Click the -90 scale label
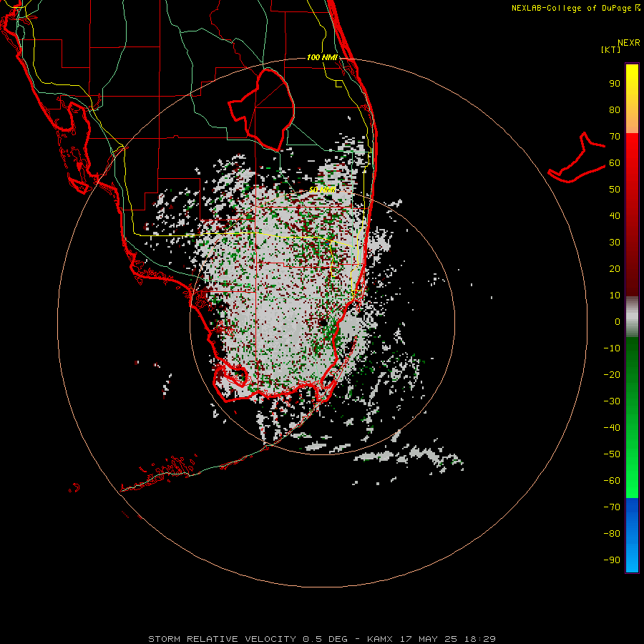The width and height of the screenshot is (644, 644). 612,560
